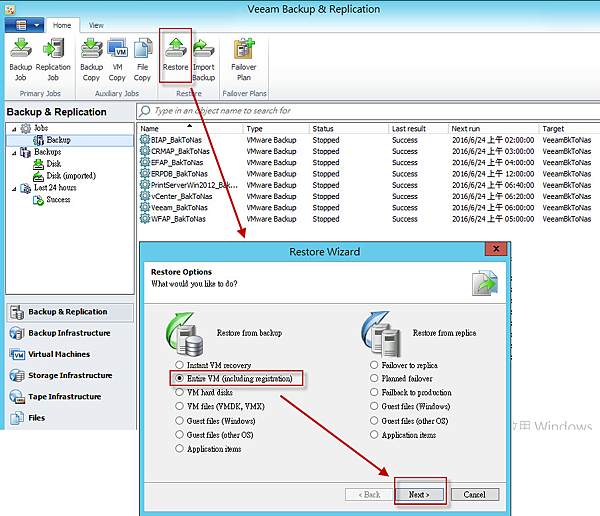Viewport: 600px width, 516px height.
Task: Choose Instant VM recovery option
Action: click(179, 365)
